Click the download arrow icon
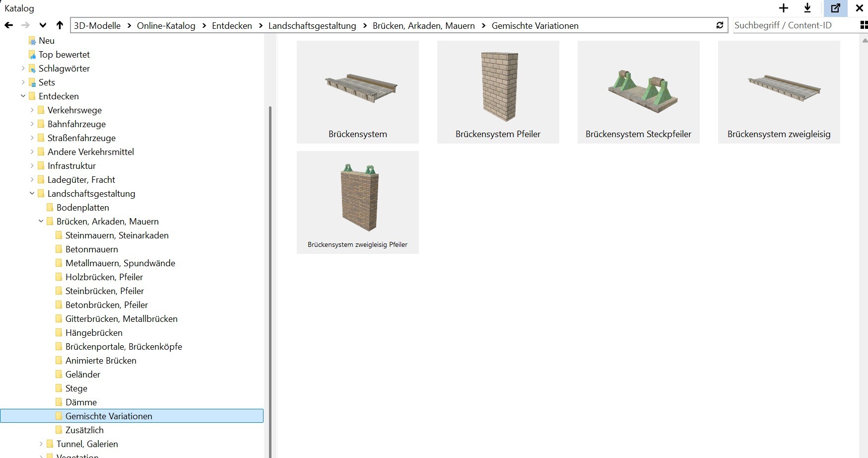The width and height of the screenshot is (868, 458). [807, 8]
